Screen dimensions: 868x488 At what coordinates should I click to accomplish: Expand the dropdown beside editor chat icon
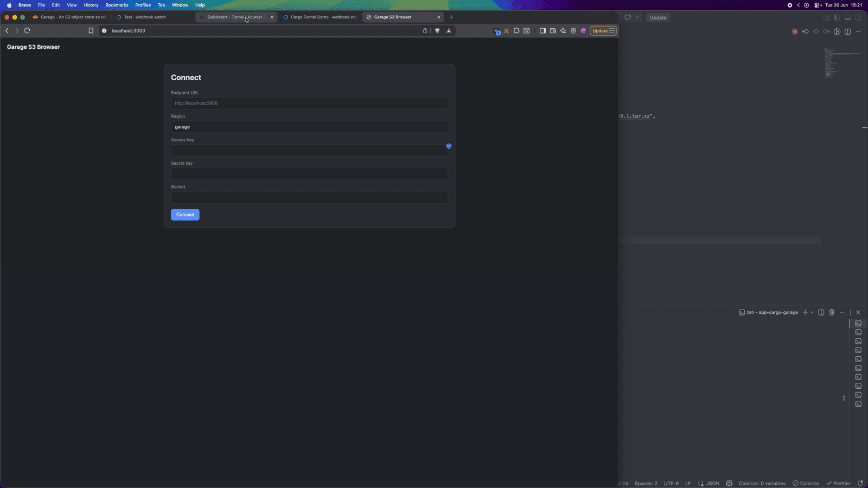[x=637, y=17]
